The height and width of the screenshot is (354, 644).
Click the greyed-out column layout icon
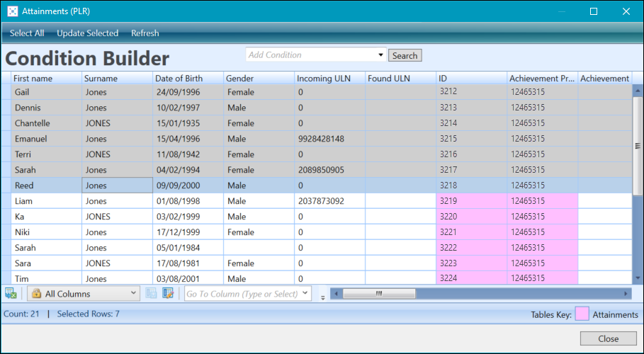(151, 293)
